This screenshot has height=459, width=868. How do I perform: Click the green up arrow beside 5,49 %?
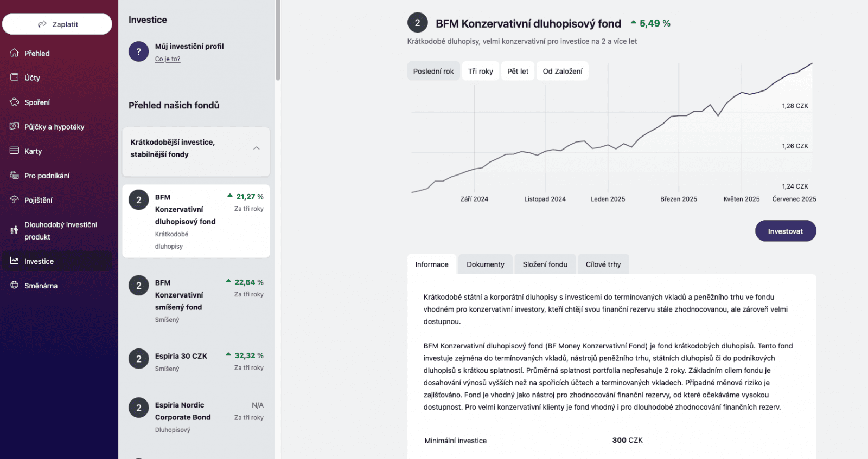[x=633, y=23]
